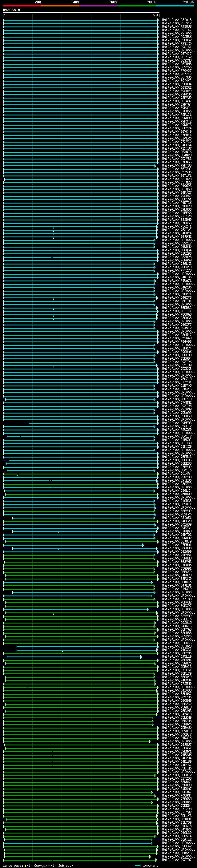197x868 pixels.
Task: Click the label UniRef100_B5DGD4
Action: [177, 358]
